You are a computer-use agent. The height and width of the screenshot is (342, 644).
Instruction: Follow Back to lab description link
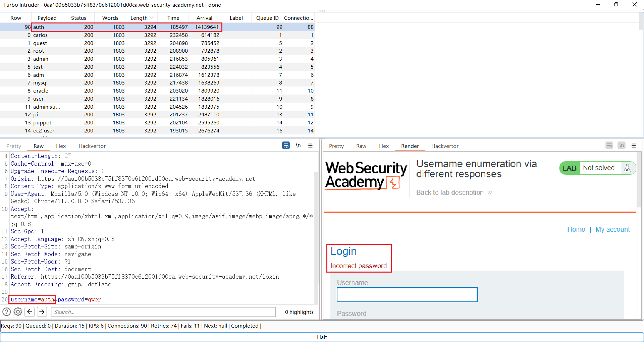454,192
